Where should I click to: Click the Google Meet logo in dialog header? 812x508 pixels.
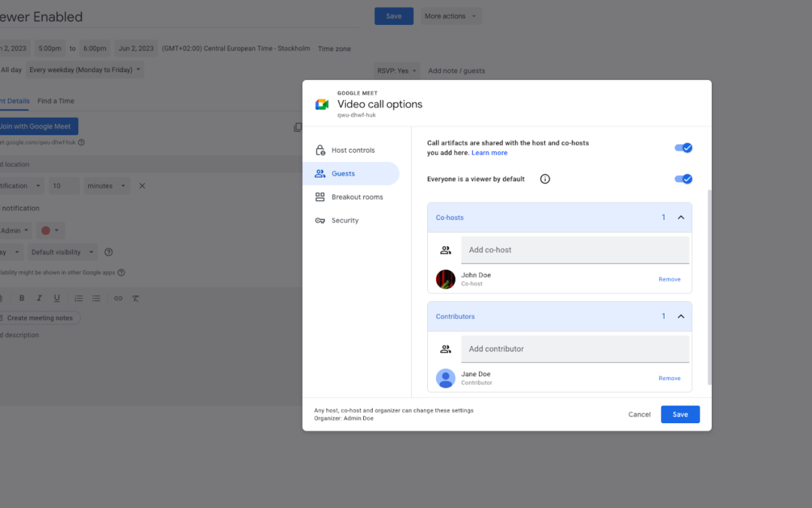click(322, 104)
